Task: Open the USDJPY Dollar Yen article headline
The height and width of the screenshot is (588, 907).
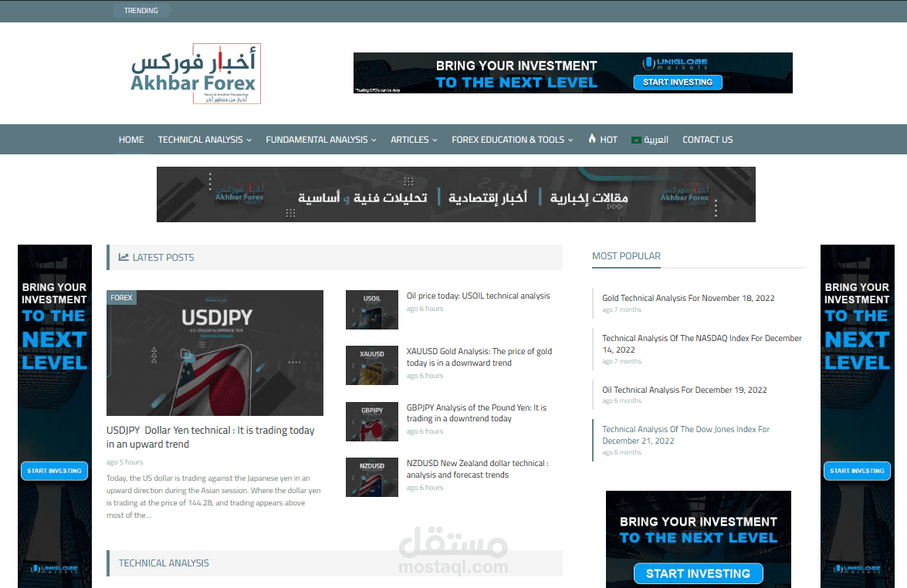Action: pyautogui.click(x=211, y=438)
